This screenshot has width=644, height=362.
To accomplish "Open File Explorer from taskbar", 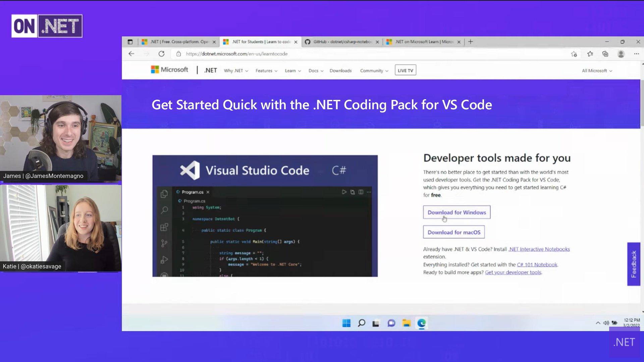I will pyautogui.click(x=406, y=323).
